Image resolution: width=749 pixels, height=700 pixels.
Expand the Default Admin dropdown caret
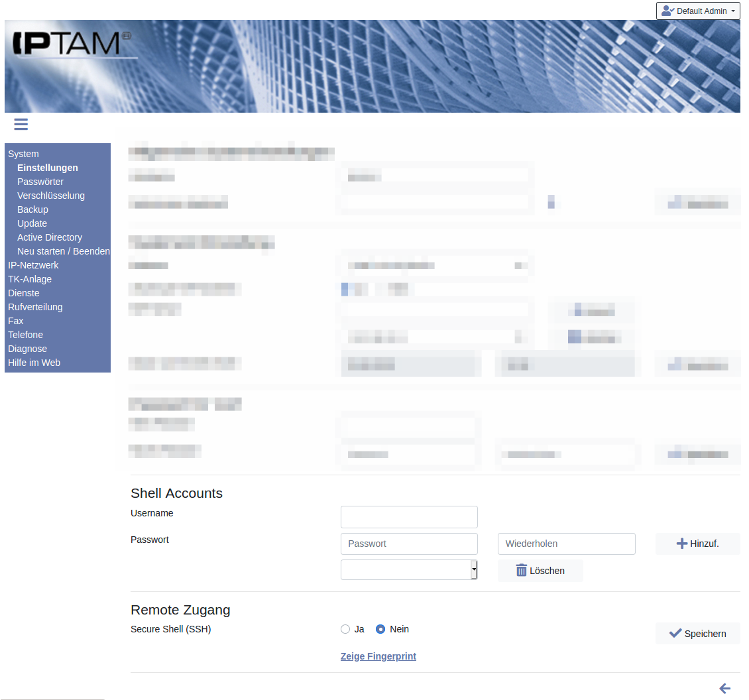[732, 11]
